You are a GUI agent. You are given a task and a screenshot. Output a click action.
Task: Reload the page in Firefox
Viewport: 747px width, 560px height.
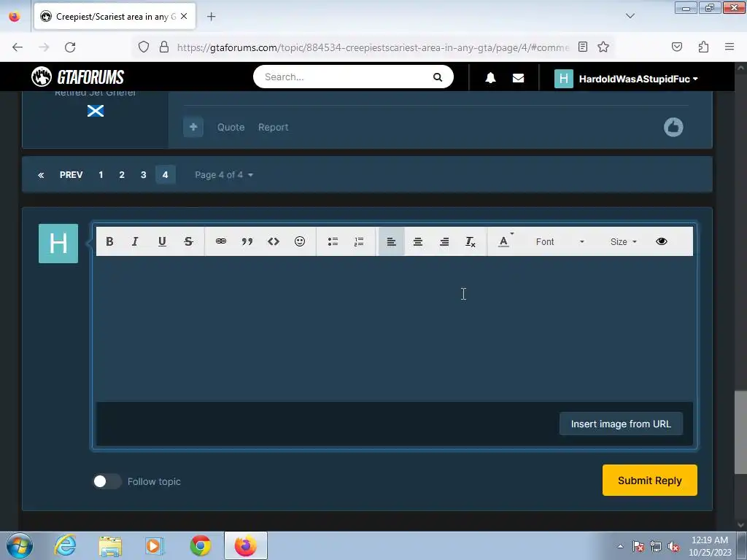pos(70,47)
